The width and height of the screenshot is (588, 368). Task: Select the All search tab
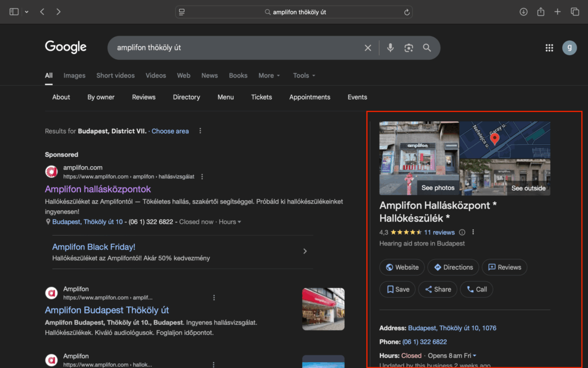(49, 75)
